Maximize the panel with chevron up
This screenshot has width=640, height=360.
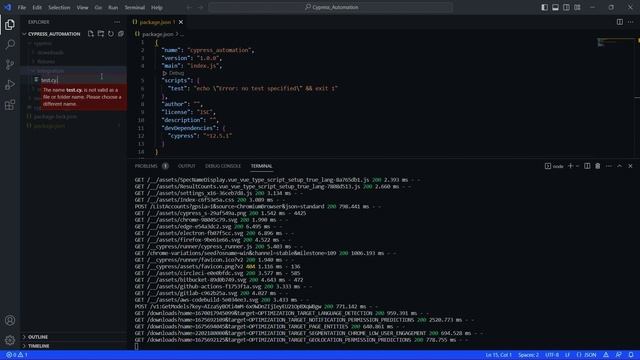(x=620, y=166)
